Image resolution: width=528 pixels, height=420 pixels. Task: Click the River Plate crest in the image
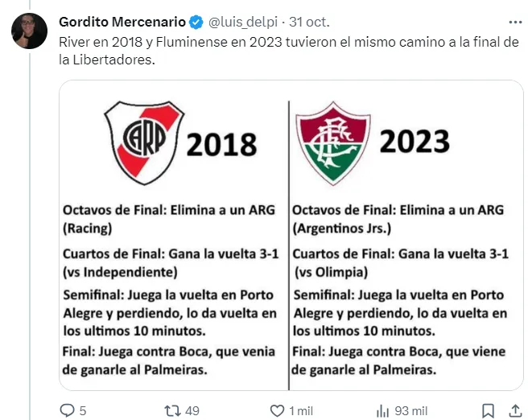coord(143,142)
